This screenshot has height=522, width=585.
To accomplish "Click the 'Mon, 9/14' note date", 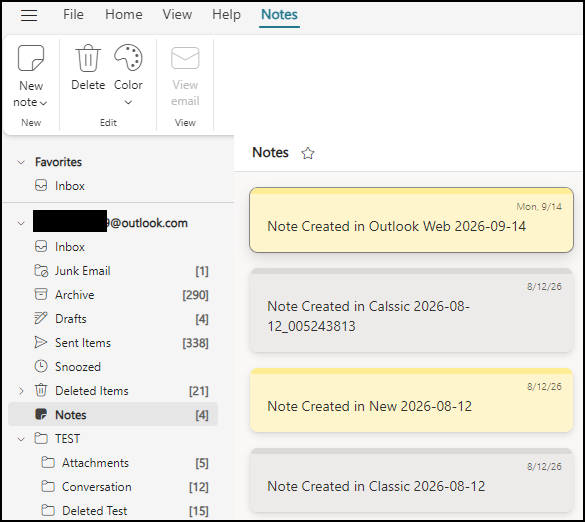I will [539, 206].
